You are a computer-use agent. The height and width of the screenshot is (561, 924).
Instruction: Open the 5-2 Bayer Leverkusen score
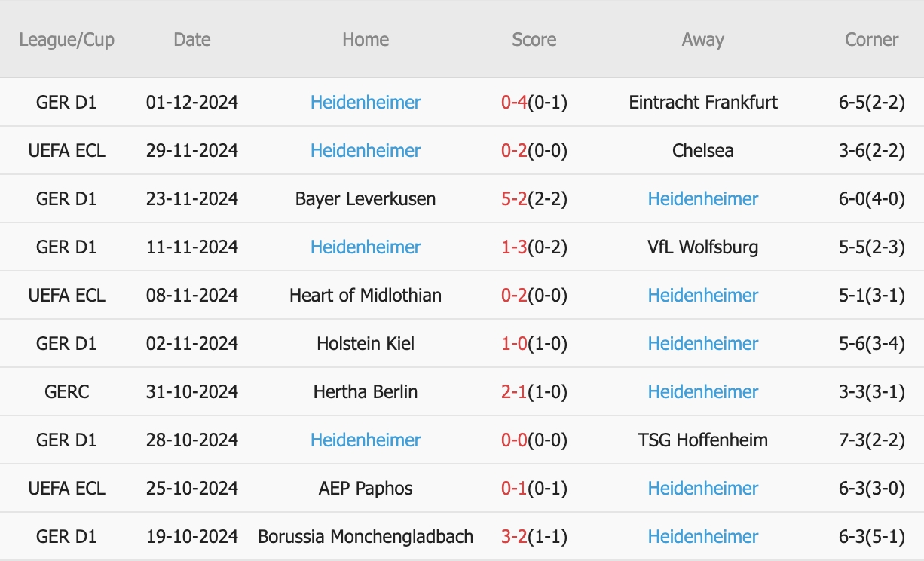click(x=512, y=199)
